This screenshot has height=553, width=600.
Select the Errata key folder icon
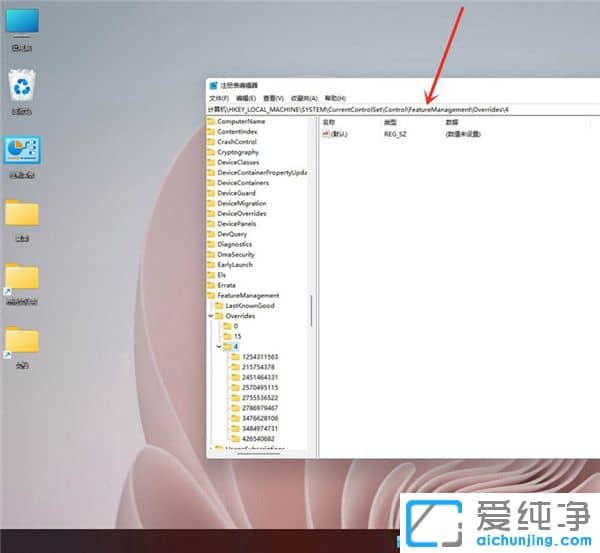[x=211, y=285]
